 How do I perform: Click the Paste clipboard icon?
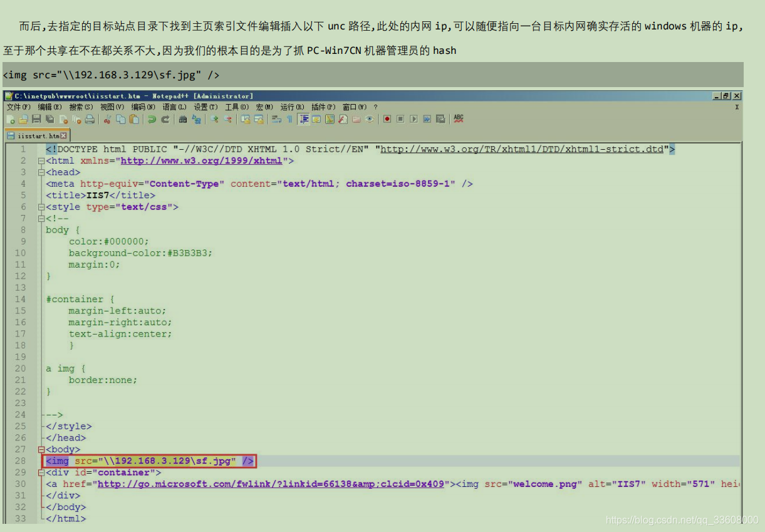pos(133,119)
